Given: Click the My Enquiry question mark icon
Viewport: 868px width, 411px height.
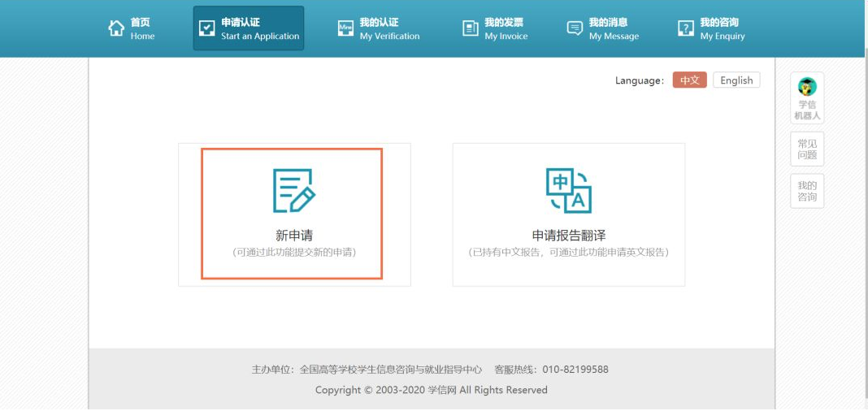Looking at the screenshot, I should [x=686, y=28].
